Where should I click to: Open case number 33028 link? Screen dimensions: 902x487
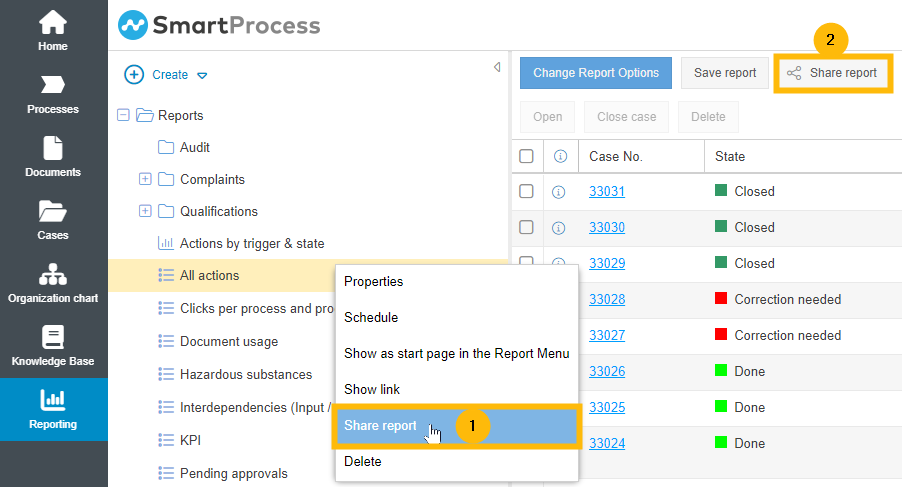pos(606,299)
